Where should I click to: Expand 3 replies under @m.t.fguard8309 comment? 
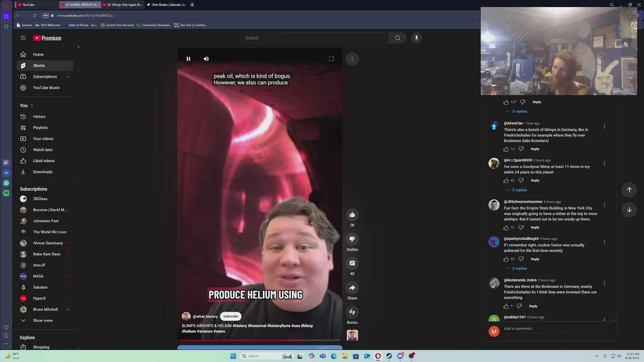pyautogui.click(x=516, y=190)
